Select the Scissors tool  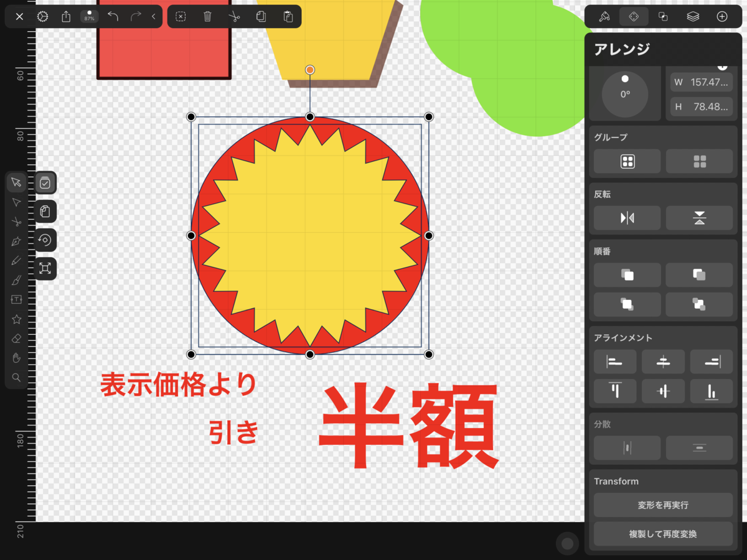pos(16,221)
